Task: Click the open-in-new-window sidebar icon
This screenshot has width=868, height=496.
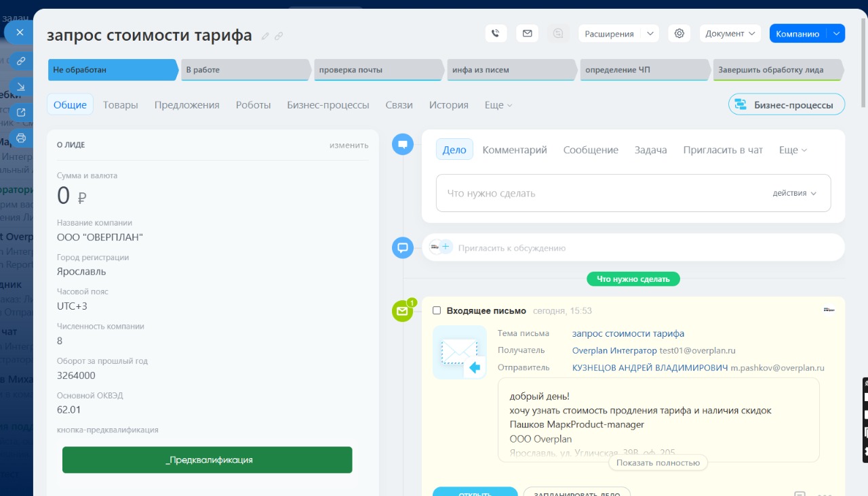Action: [x=21, y=112]
